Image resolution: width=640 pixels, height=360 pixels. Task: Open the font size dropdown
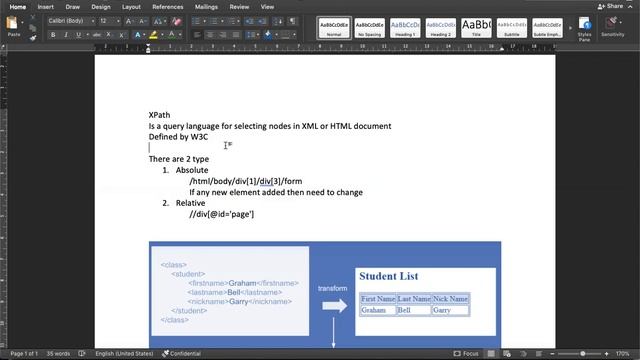(x=118, y=21)
